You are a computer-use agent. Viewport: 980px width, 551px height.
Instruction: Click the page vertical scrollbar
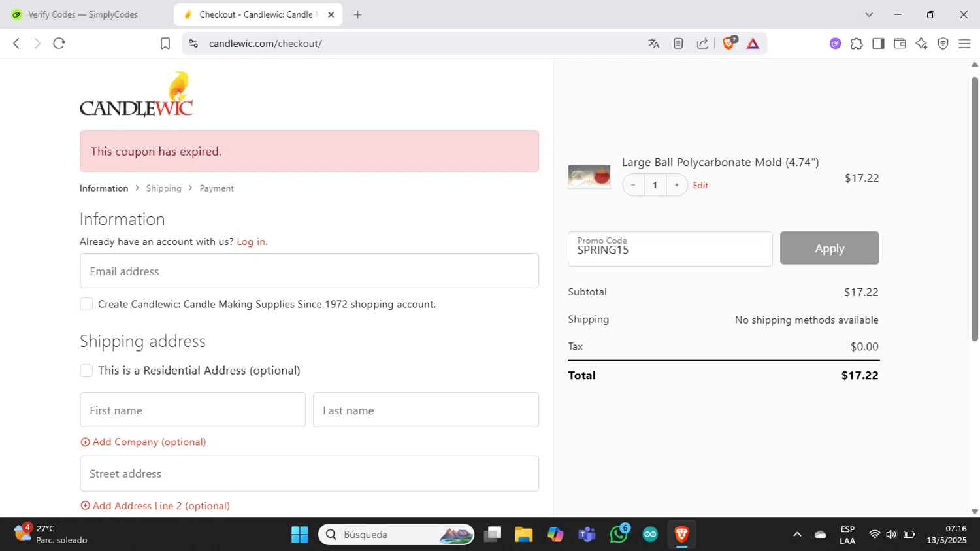(x=975, y=209)
